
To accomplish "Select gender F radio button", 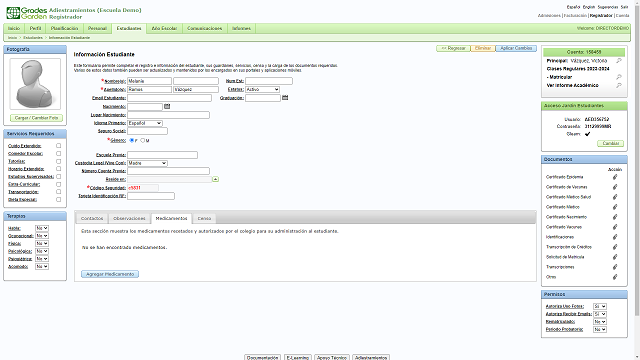I will pos(131,140).
